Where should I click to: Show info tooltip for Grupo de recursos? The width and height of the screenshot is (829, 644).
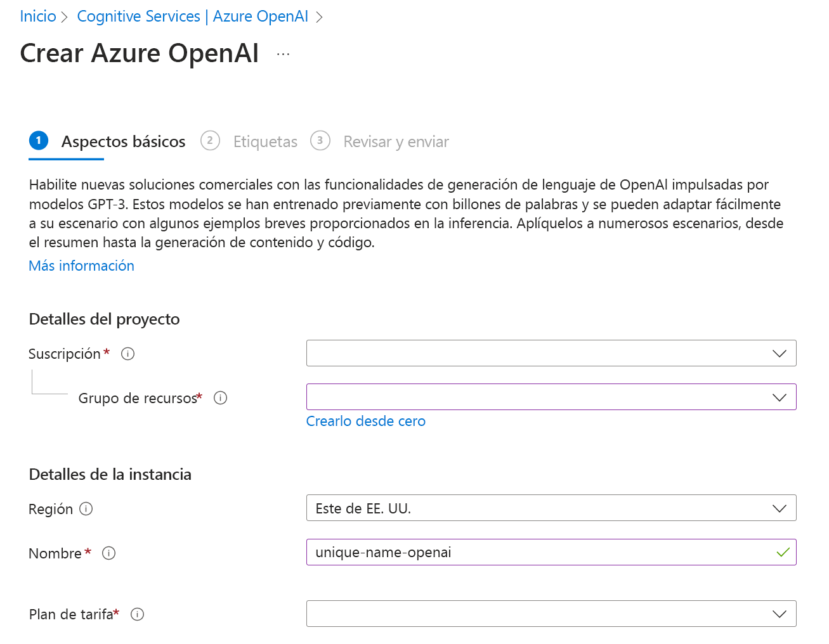click(x=220, y=398)
